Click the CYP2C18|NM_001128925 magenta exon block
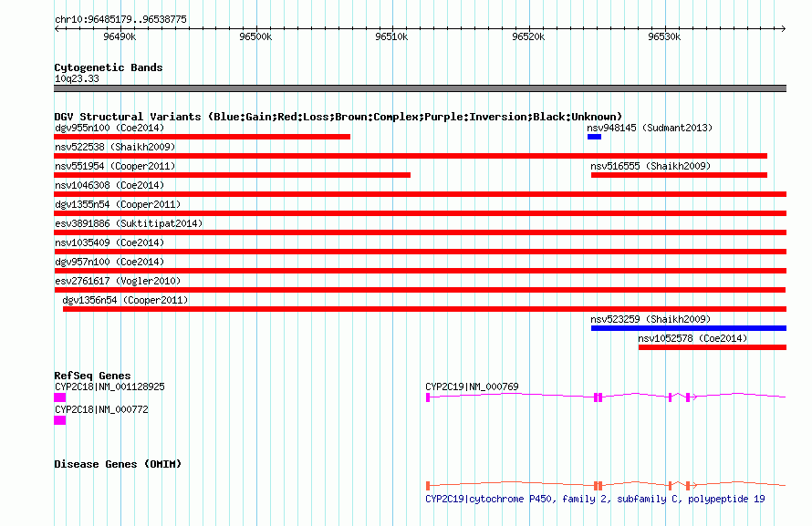This screenshot has width=812, height=526. pyautogui.click(x=59, y=397)
